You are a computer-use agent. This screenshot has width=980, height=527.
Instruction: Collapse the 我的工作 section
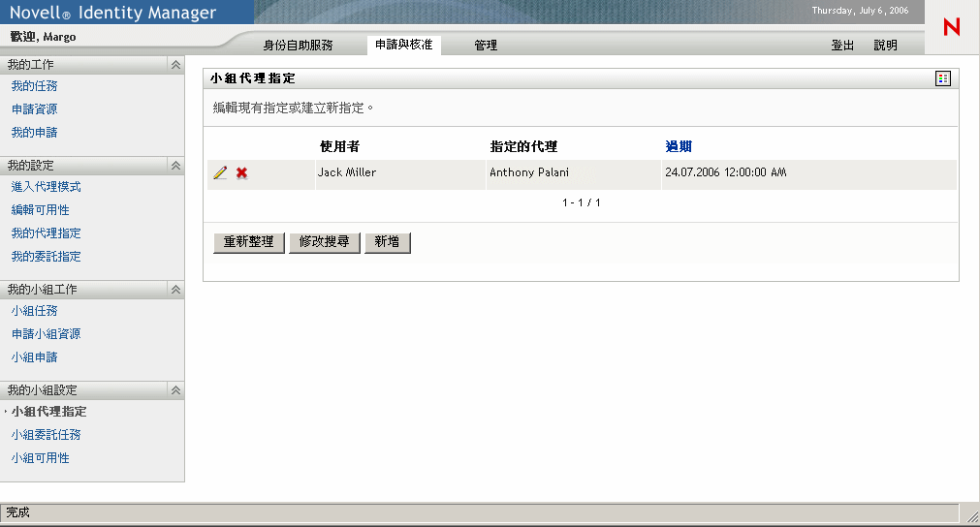[x=175, y=64]
